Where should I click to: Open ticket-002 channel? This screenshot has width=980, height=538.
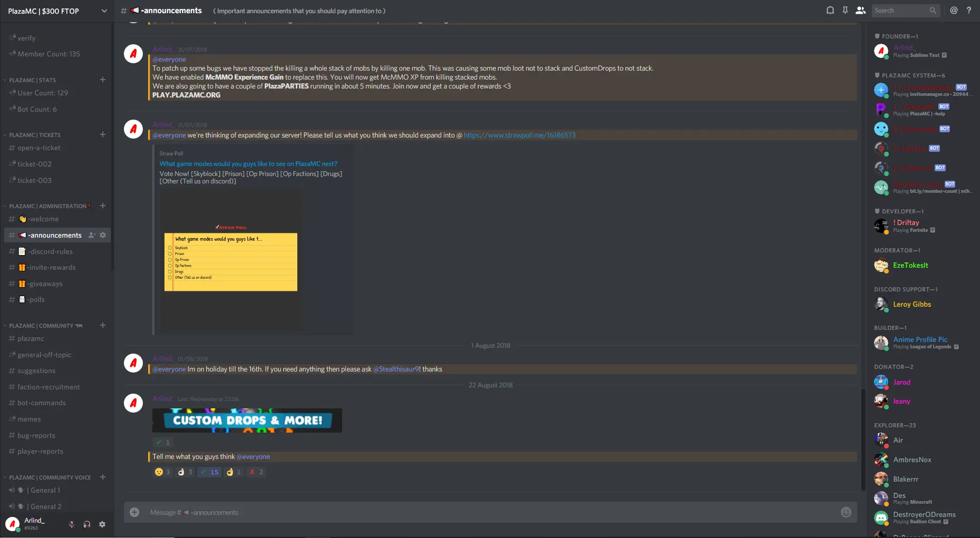pyautogui.click(x=57, y=164)
